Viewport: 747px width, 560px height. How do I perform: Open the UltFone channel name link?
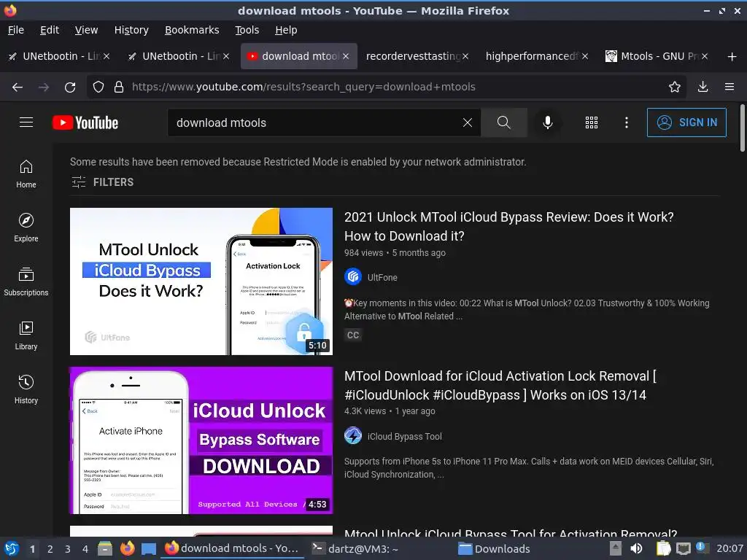(382, 277)
